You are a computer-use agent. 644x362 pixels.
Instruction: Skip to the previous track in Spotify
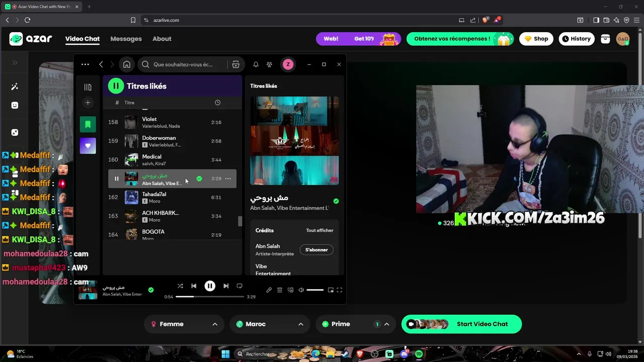[x=194, y=286]
